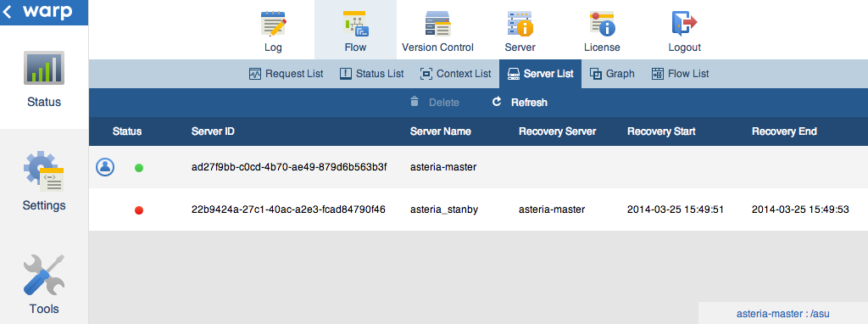The height and width of the screenshot is (324, 868).
Task: Click the Recovery Server column header
Action: coord(558,131)
